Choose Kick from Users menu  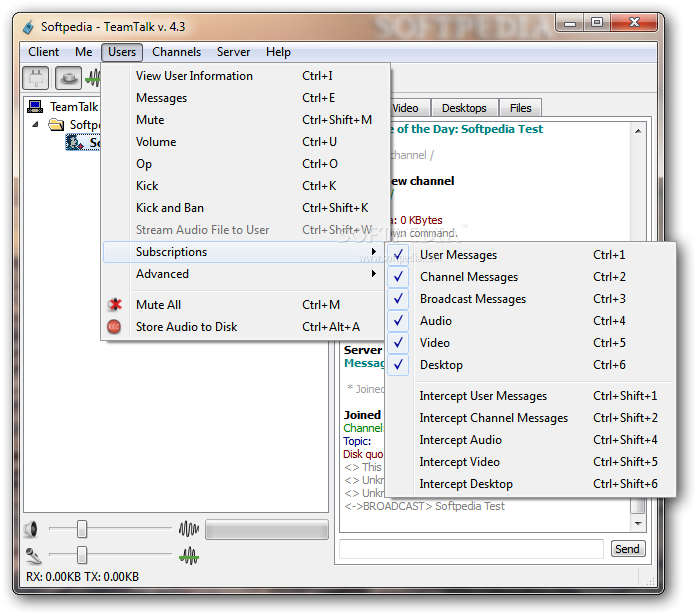tap(244, 186)
